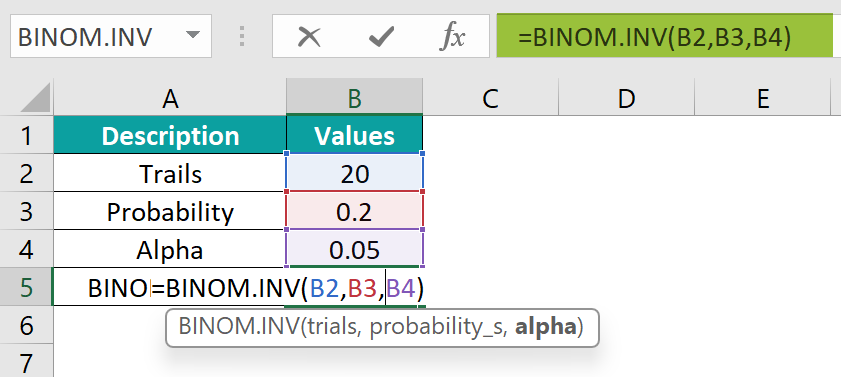Click cell B3 with value 0.2
Viewport: 841px width, 377px height.
pos(355,211)
